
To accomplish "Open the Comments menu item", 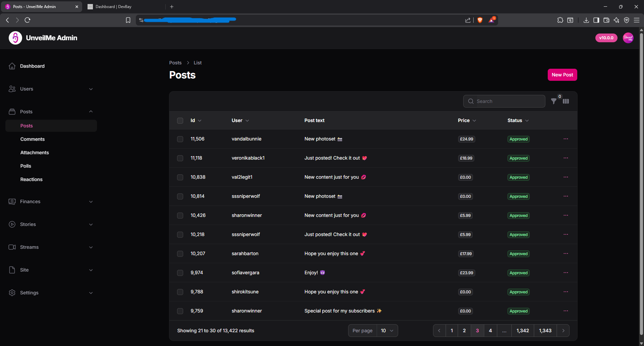I will pyautogui.click(x=33, y=139).
